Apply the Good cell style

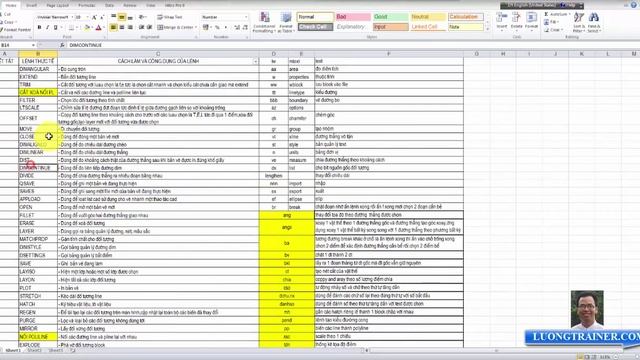391,17
